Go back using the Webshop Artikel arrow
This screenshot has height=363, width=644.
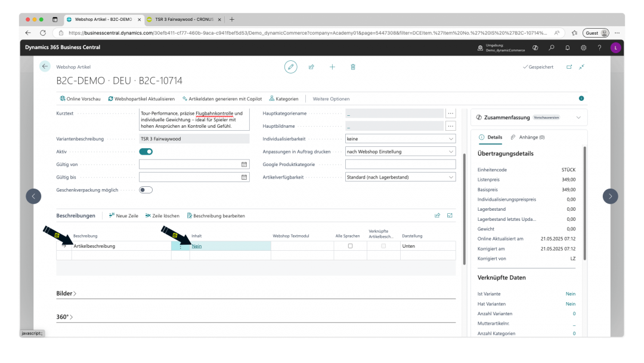coord(45,66)
